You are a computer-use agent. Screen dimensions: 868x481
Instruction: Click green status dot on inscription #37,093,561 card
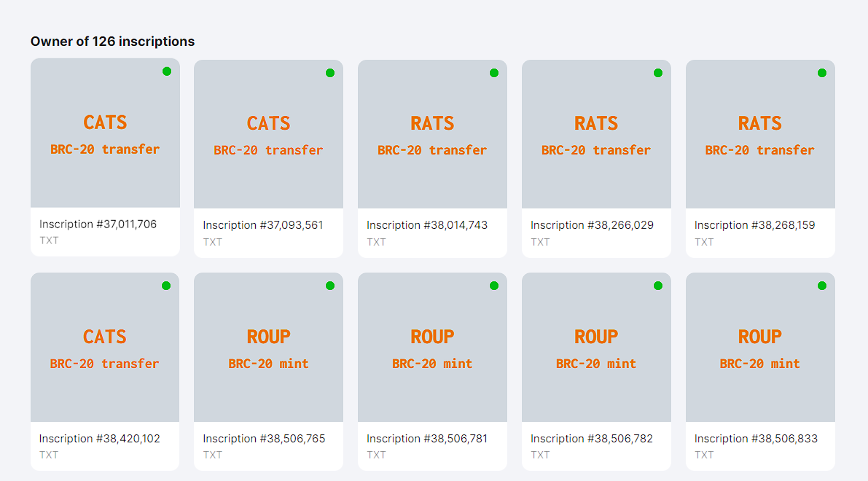(330, 73)
